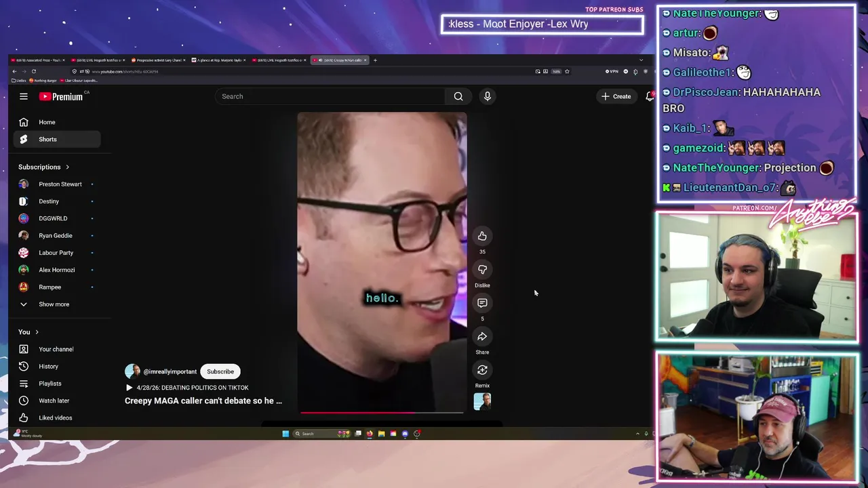The image size is (868, 488).
Task: Open Discord from the taskbar
Action: 405,434
